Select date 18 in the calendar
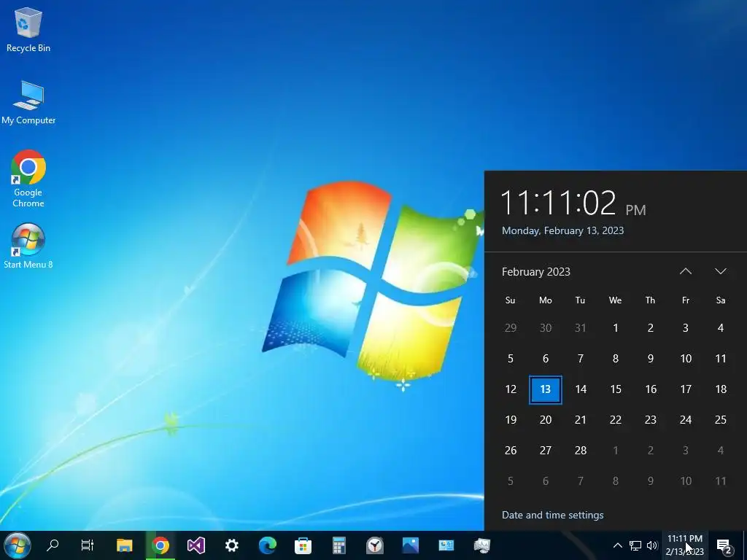Image resolution: width=747 pixels, height=560 pixels. [x=721, y=389]
